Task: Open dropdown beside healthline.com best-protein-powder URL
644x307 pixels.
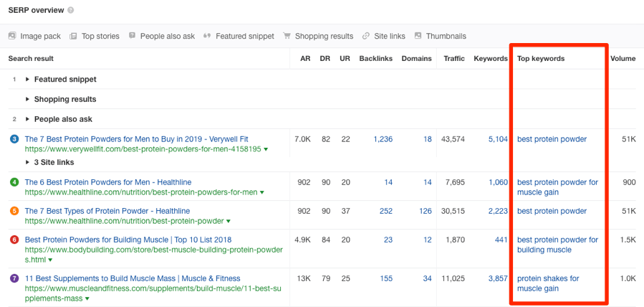Action: [x=228, y=222]
